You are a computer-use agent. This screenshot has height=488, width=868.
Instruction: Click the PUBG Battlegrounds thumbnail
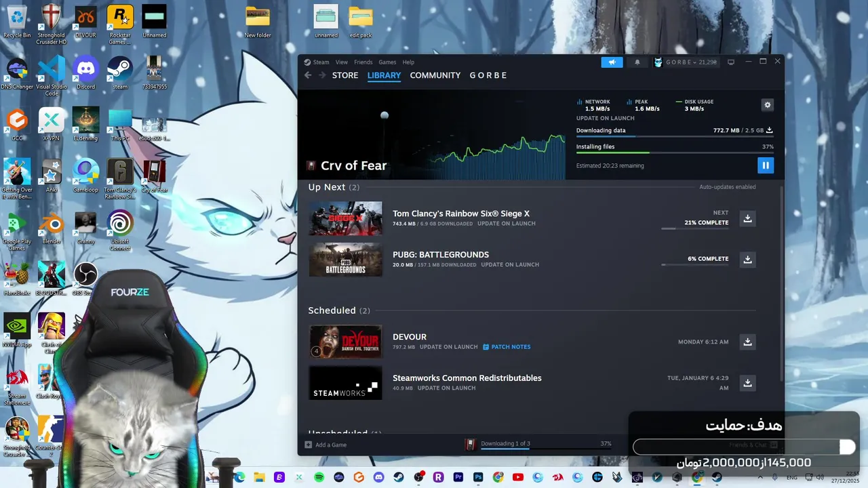346,260
